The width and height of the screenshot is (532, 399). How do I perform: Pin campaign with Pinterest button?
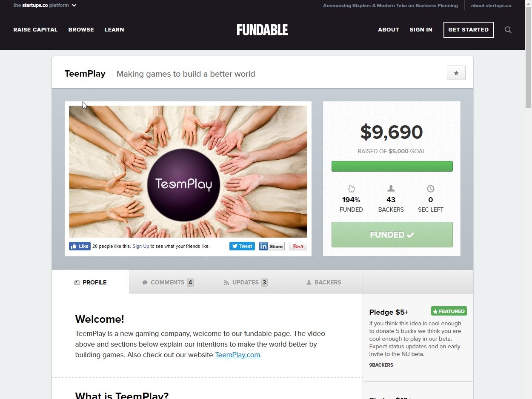click(298, 246)
